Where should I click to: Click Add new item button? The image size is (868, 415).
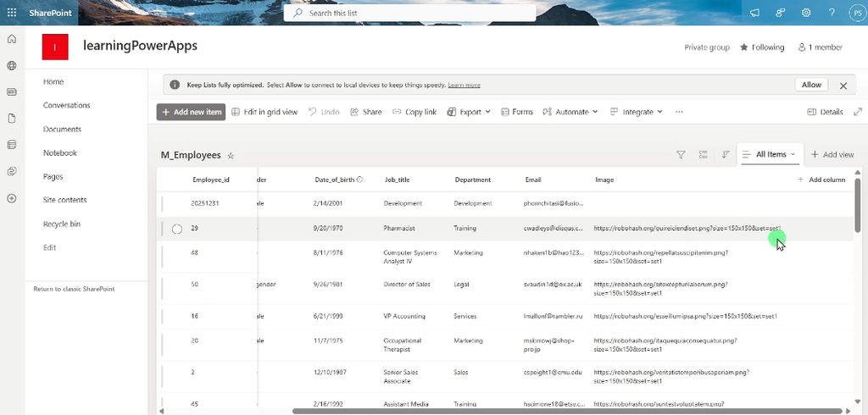(x=191, y=112)
